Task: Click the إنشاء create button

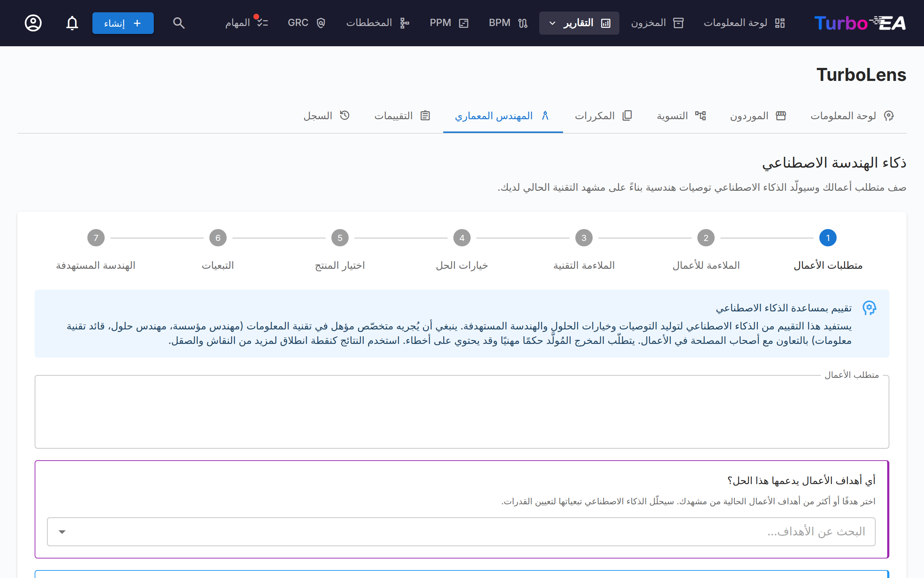Action: coord(123,23)
